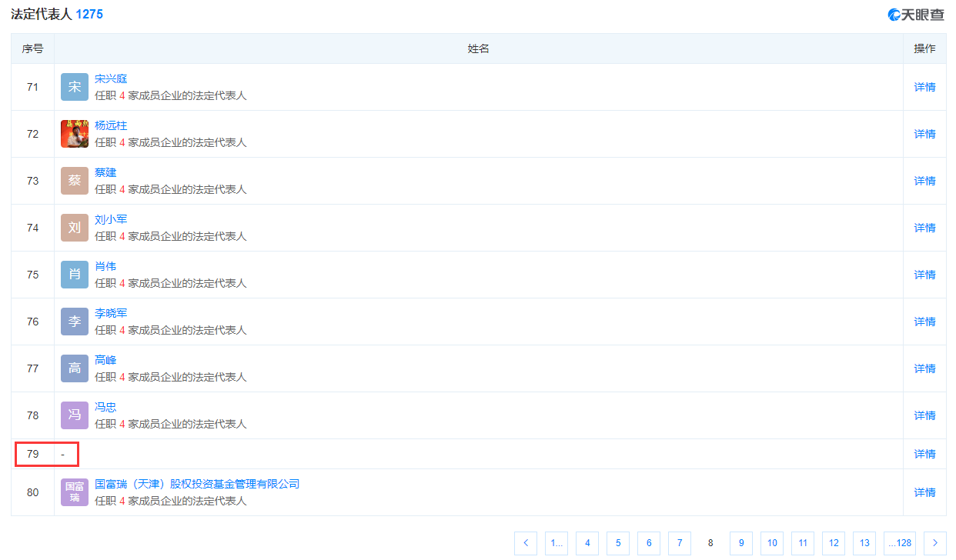Open 高峰 name link

coord(105,360)
